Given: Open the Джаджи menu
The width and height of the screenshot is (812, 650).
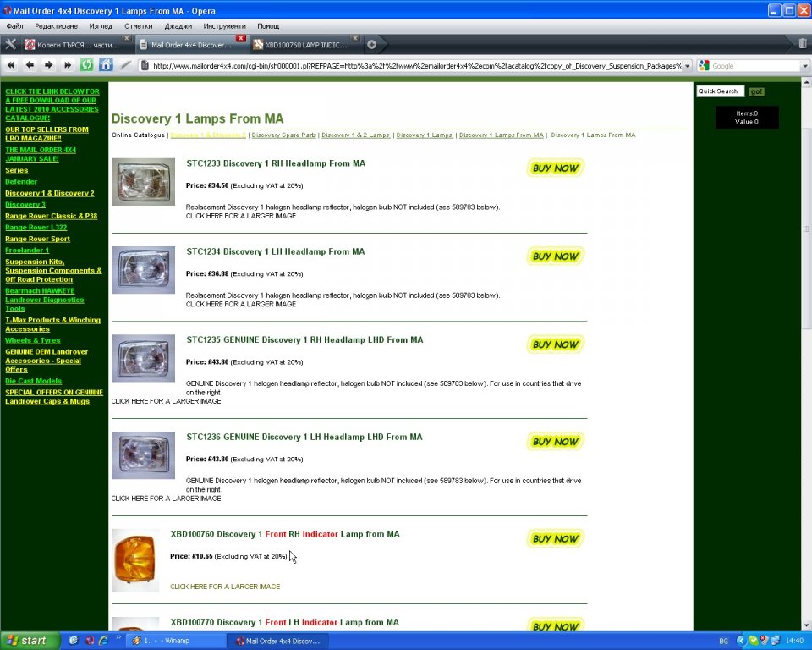Looking at the screenshot, I should pos(178,26).
